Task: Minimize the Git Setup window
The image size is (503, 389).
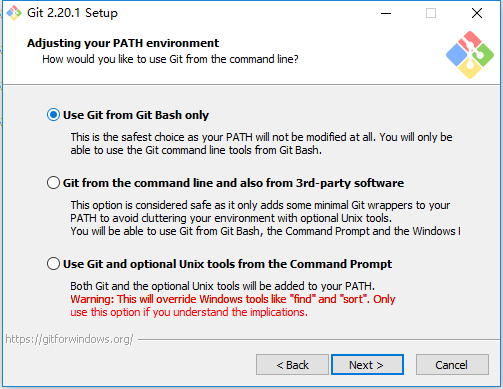Action: (x=386, y=13)
